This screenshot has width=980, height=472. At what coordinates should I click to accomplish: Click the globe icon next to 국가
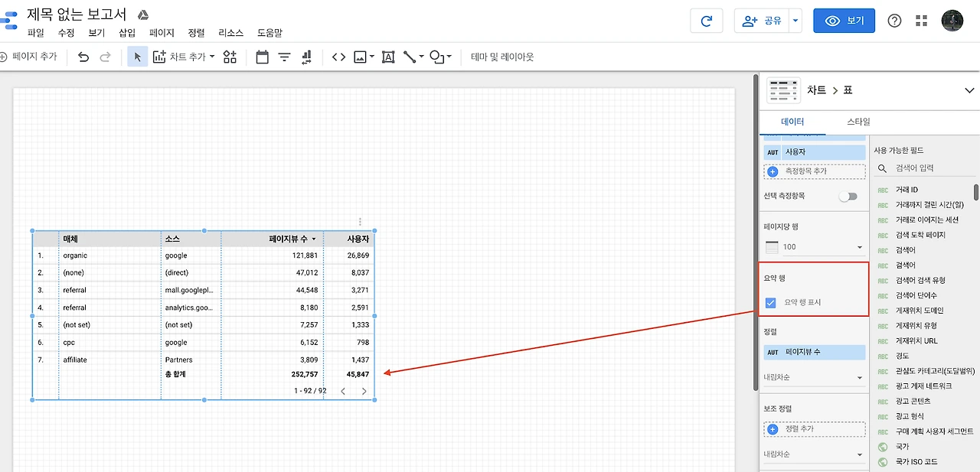pos(883,447)
